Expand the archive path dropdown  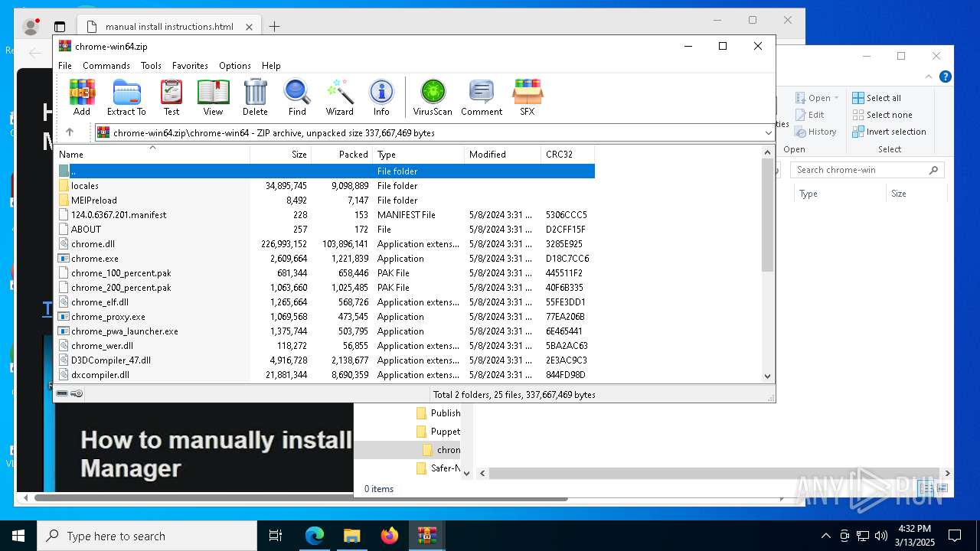768,132
